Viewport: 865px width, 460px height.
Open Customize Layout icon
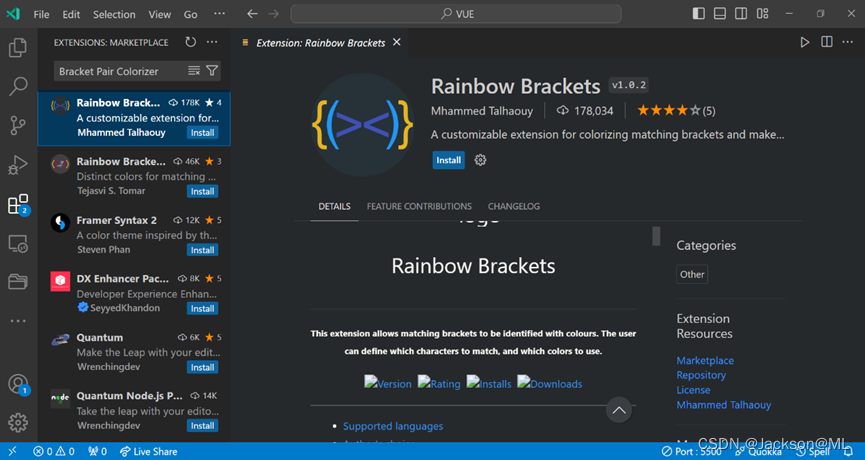tap(762, 14)
